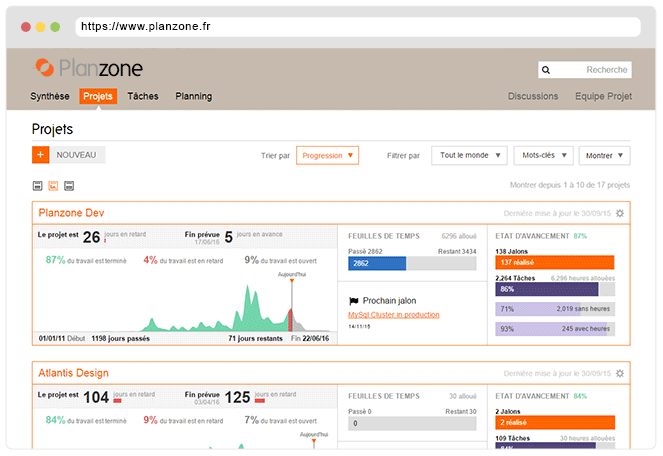Click the blue 2862 timesheet progress bar
The height and width of the screenshot is (456, 663).
coord(377,264)
